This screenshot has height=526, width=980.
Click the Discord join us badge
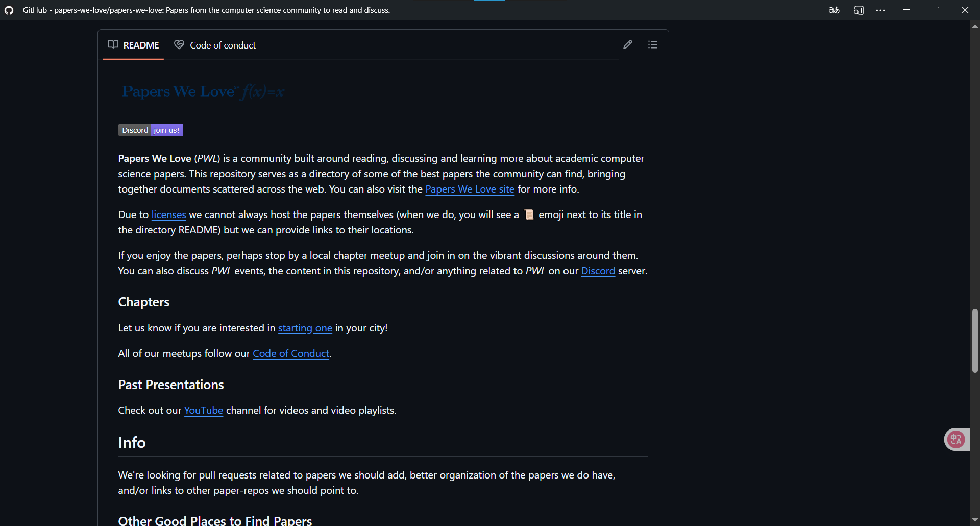pyautogui.click(x=151, y=130)
